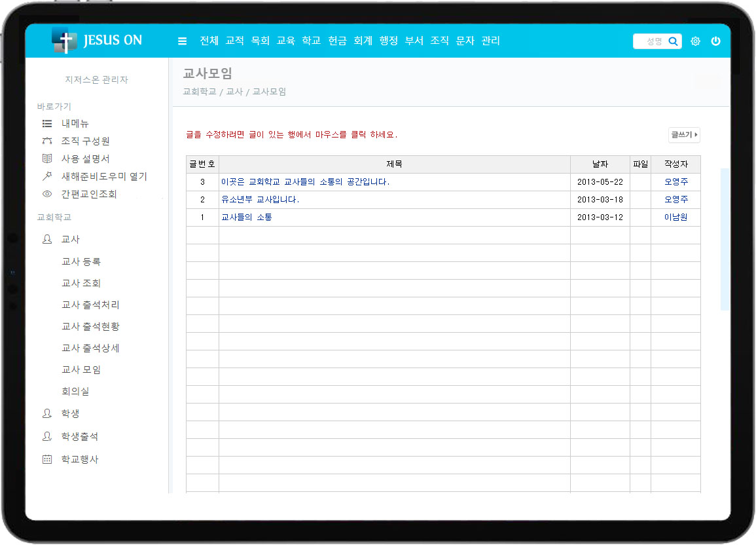
Task: Expand the 학생출석 sidebar section
Action: pos(79,436)
